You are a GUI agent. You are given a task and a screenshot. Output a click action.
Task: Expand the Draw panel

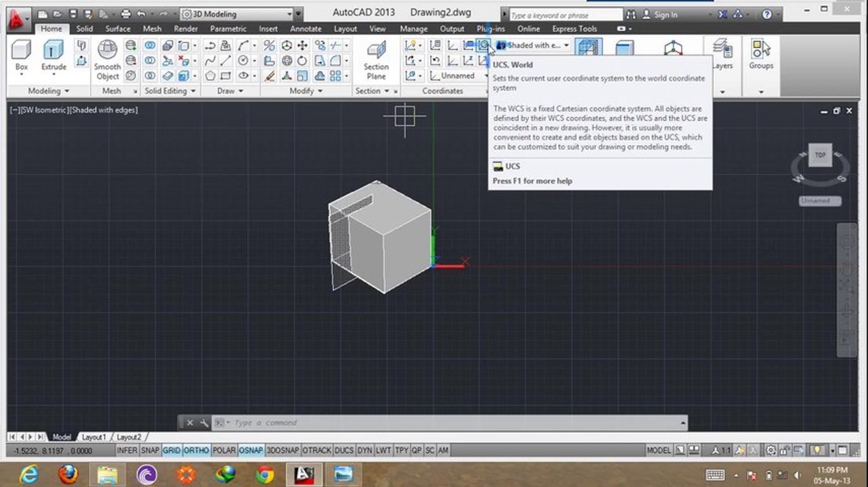(230, 91)
